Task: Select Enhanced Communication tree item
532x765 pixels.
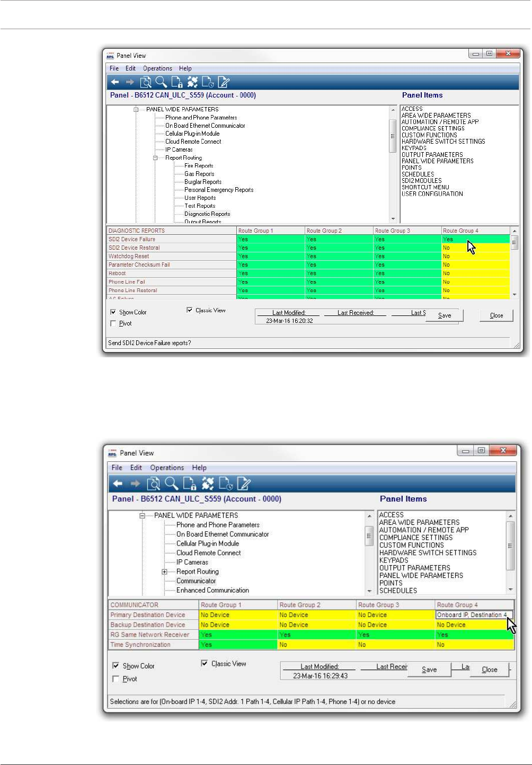Action: coord(212,590)
